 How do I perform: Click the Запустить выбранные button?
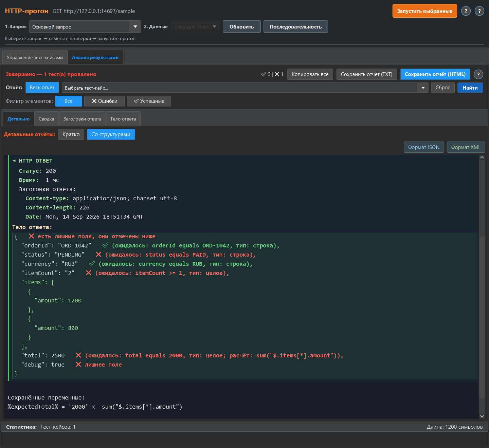(x=425, y=11)
